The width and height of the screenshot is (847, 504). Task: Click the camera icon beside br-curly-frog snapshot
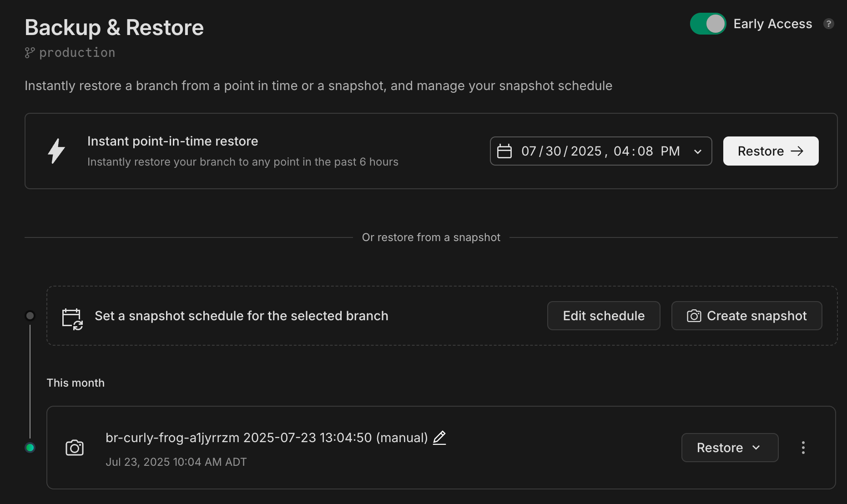click(75, 448)
